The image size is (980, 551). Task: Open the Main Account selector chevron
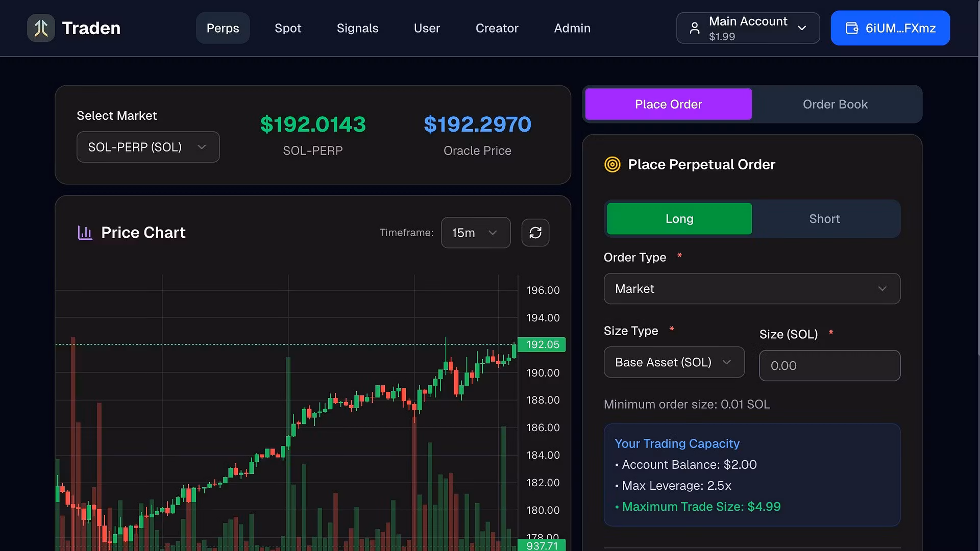(x=801, y=28)
